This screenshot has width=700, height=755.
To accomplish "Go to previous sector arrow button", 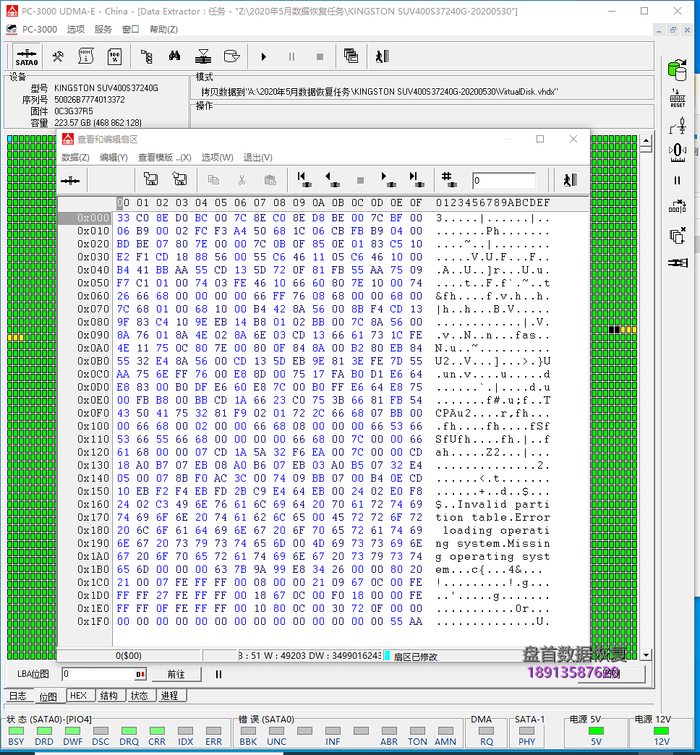I will 332,179.
